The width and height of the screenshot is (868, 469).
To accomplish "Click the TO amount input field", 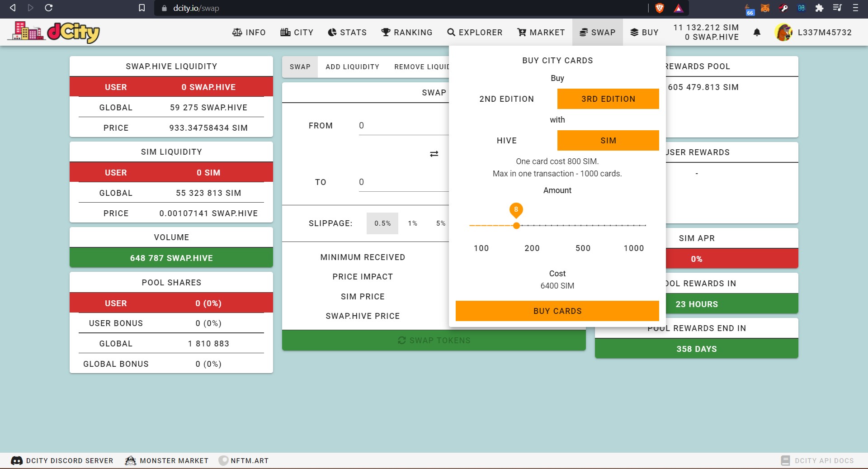I will click(x=403, y=182).
